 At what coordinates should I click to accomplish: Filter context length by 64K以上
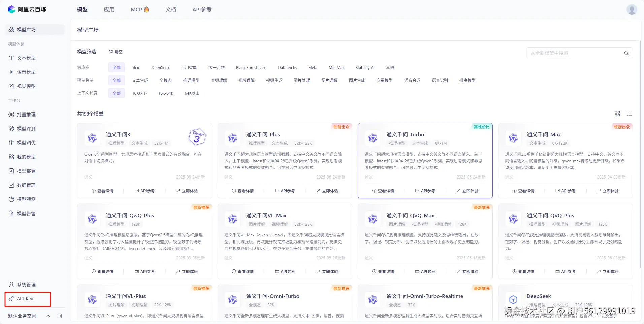[x=192, y=93]
